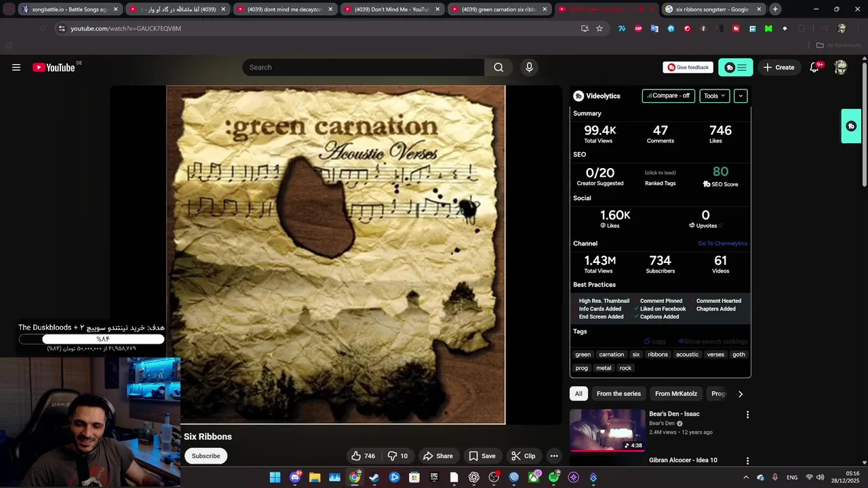Image resolution: width=868 pixels, height=488 pixels.
Task: Click the 80 SEO Score value
Action: click(x=720, y=172)
